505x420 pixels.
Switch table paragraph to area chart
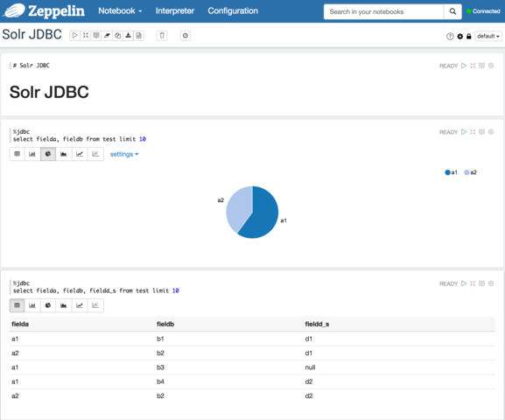63,305
